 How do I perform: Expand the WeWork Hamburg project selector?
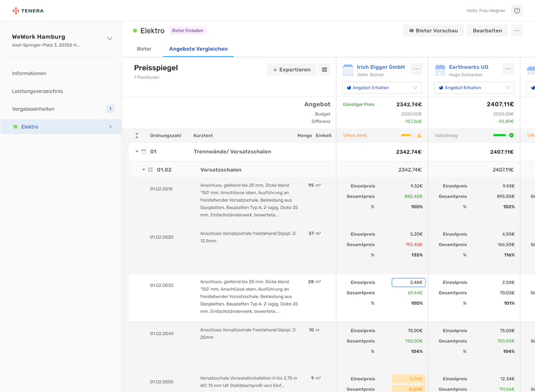pos(110,38)
